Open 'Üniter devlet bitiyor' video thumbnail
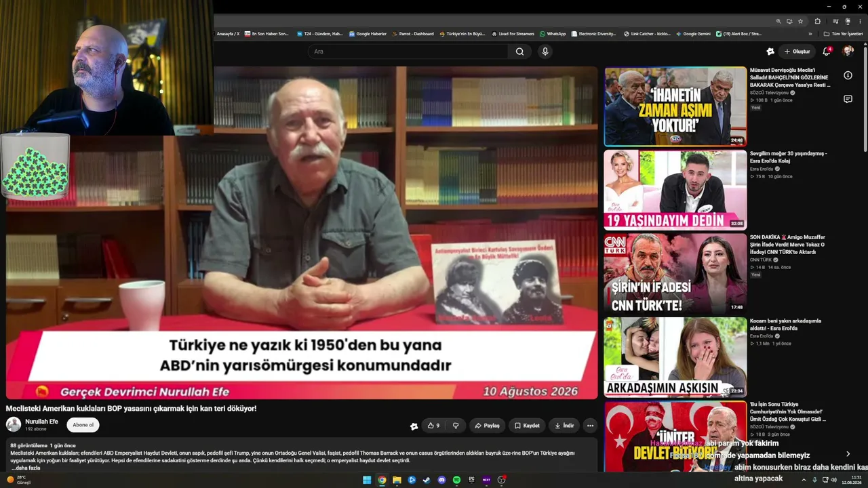868x488 pixels. (675, 436)
